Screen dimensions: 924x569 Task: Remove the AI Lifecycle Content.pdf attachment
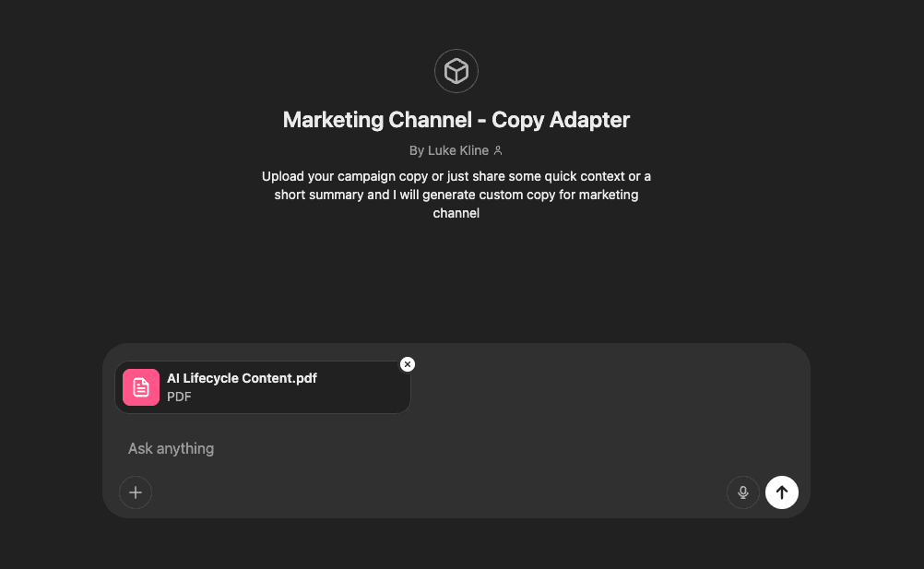(407, 364)
